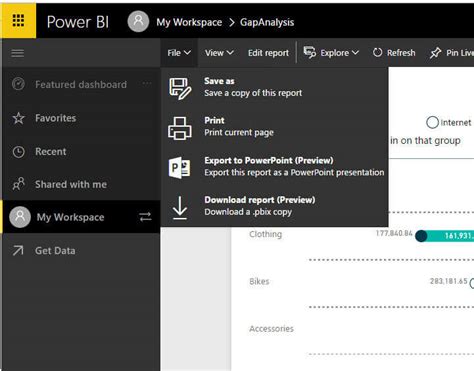
Task: Click Shared with me people icon
Action: [x=18, y=184]
